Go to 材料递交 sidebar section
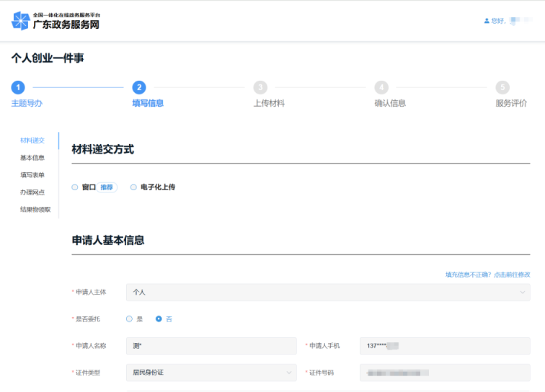 [x=32, y=141]
